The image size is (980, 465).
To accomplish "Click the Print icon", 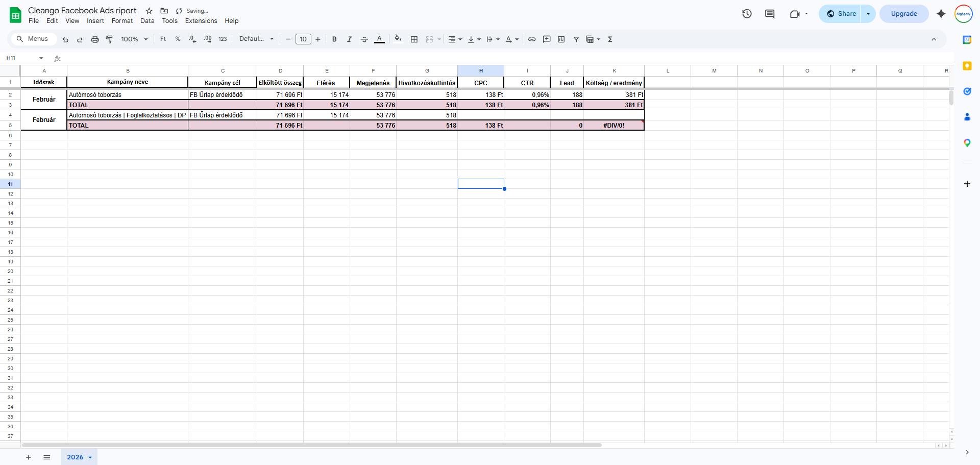I will click(95, 39).
